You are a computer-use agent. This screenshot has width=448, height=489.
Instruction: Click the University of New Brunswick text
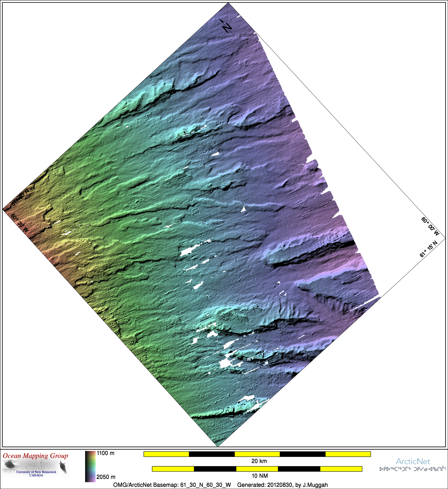36,472
